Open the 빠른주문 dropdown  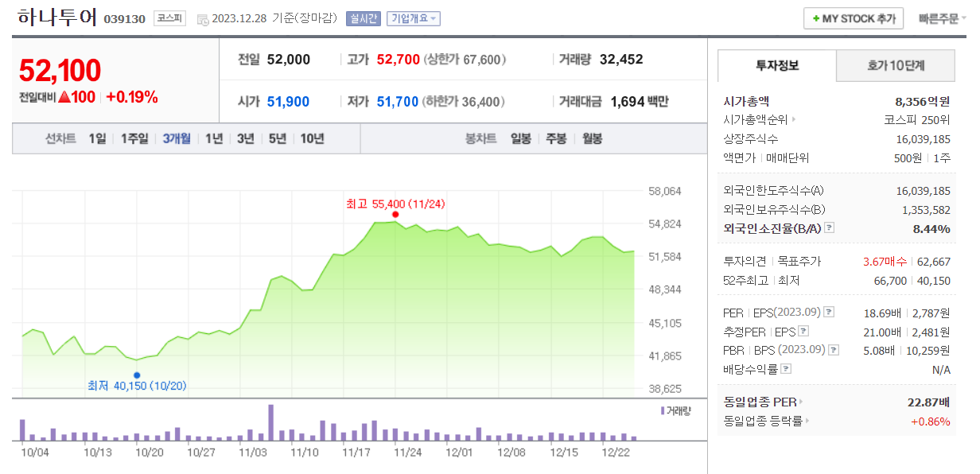coord(943,18)
